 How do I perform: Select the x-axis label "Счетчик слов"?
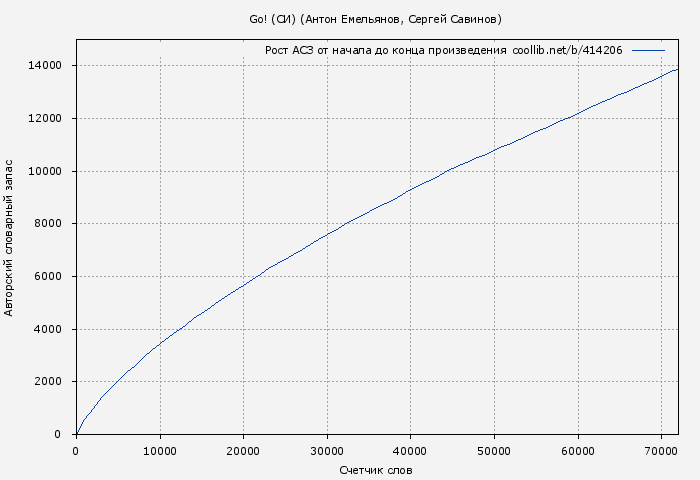click(376, 470)
